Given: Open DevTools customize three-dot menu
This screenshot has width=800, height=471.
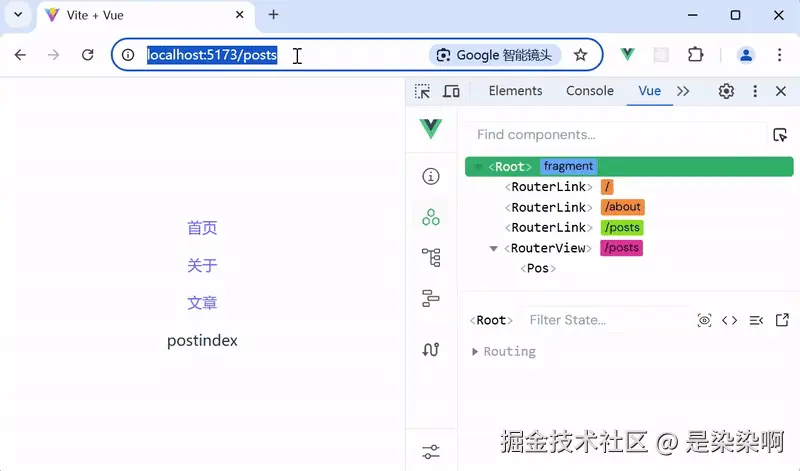Looking at the screenshot, I should 755,91.
